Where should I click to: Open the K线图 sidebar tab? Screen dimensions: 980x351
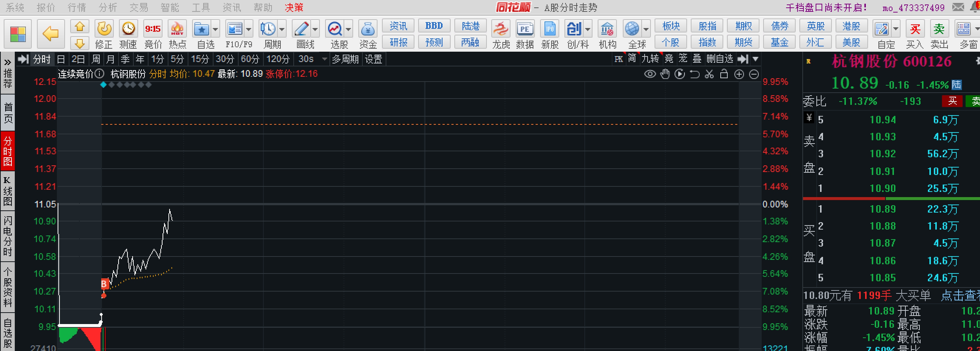[x=8, y=191]
